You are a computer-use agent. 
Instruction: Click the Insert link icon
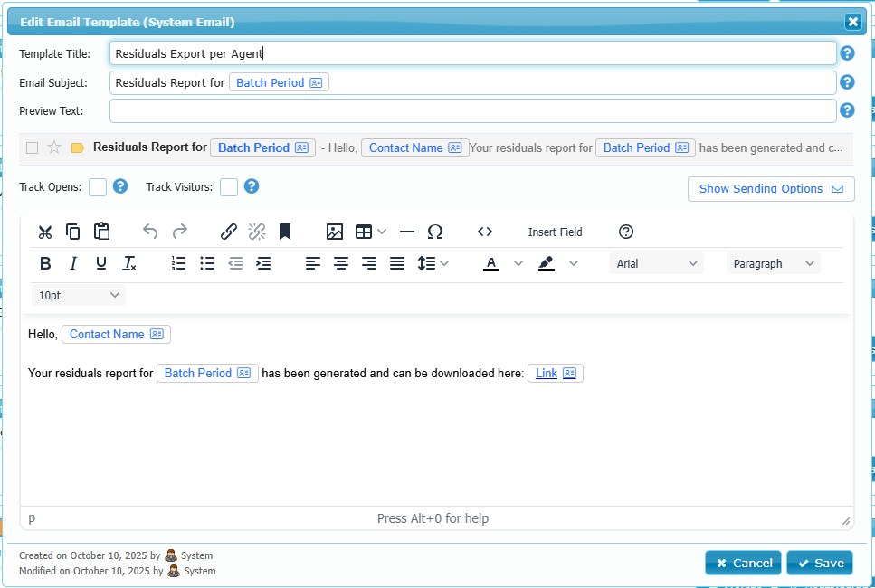(229, 232)
